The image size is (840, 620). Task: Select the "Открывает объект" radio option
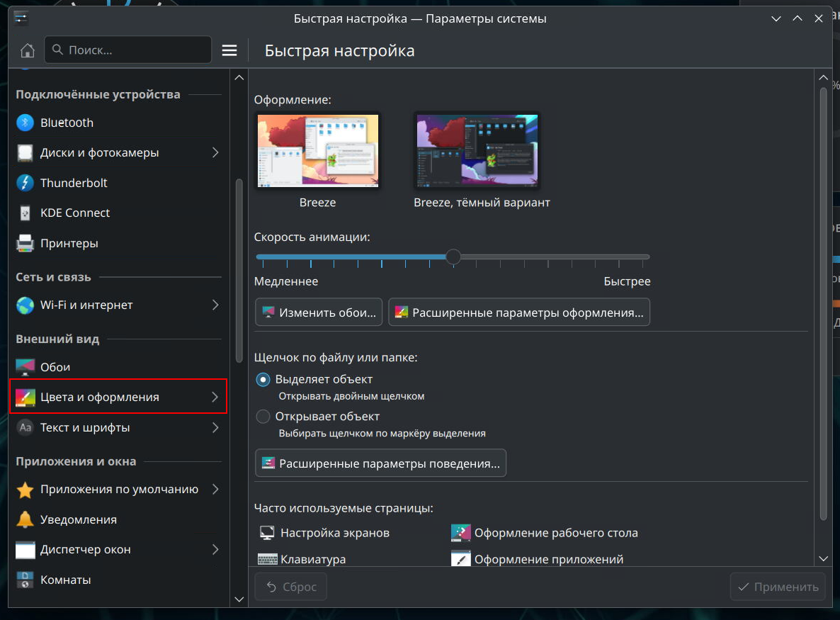pyautogui.click(x=263, y=417)
